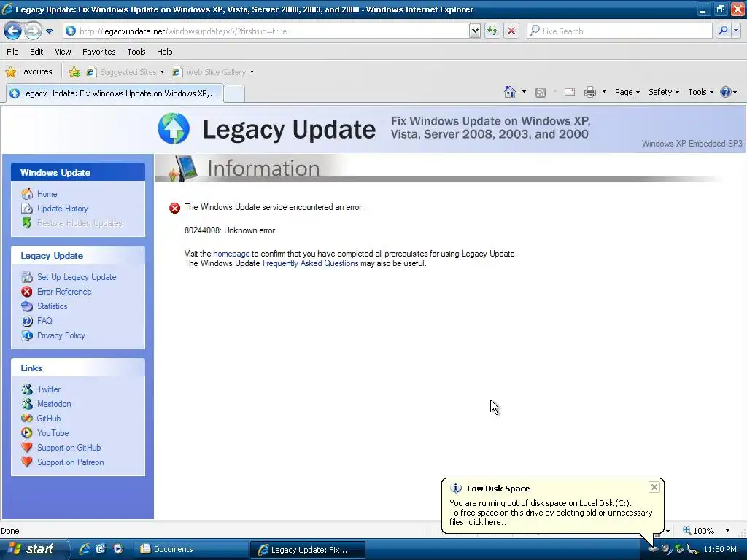747x560 pixels.
Task: Open the Favorites menu in menu bar
Action: [98, 52]
